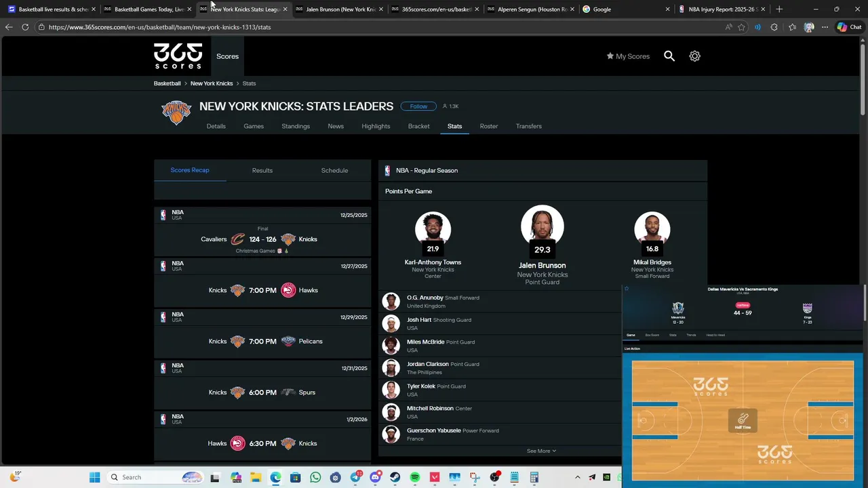Select Josh Hart in player list

(x=500, y=324)
